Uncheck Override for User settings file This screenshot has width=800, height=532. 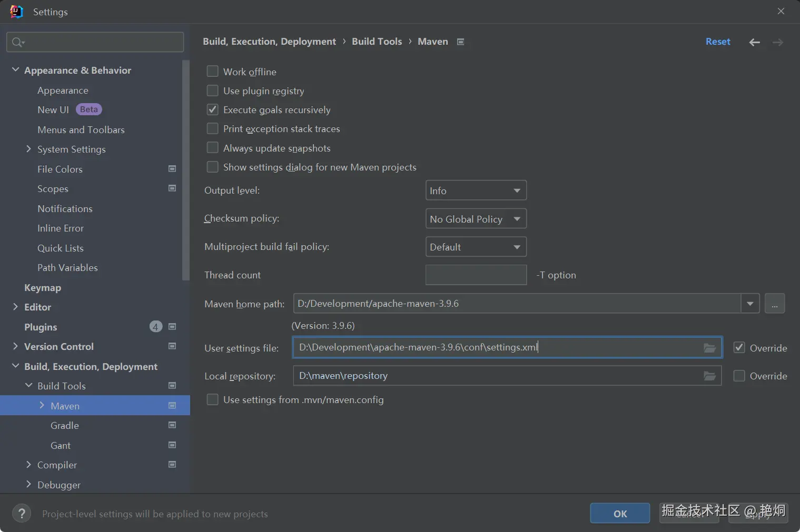(x=739, y=348)
